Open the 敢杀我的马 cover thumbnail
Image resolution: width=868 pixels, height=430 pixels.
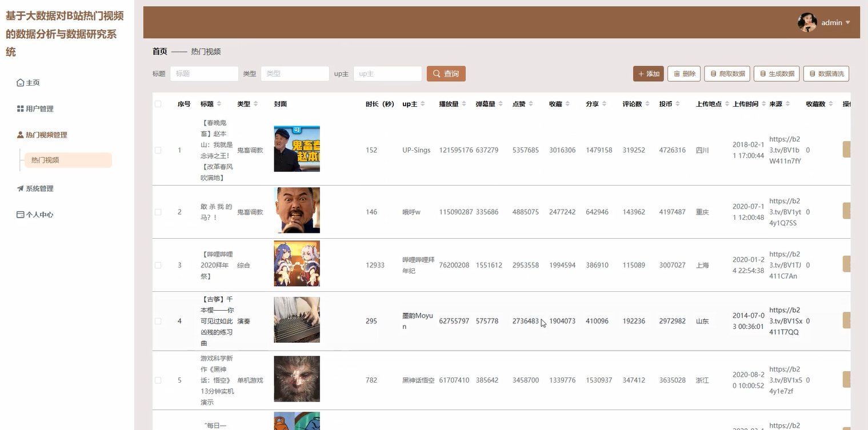[x=297, y=210]
